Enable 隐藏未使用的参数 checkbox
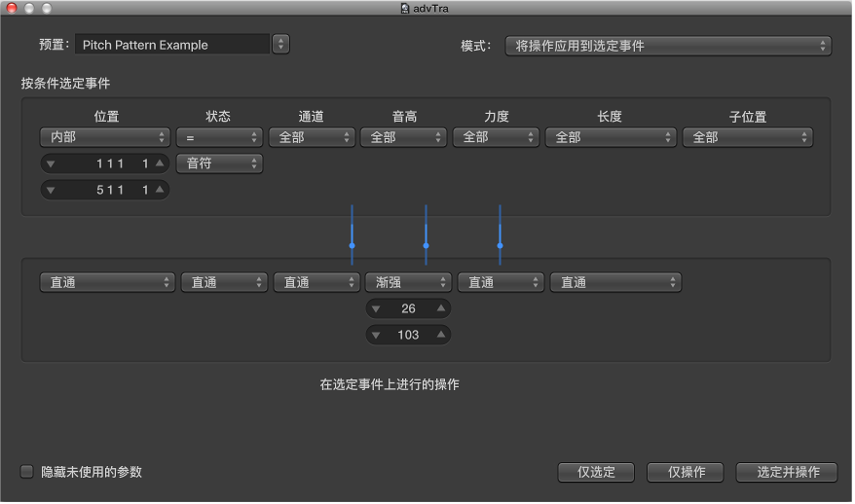The height and width of the screenshot is (504, 855). (x=26, y=471)
